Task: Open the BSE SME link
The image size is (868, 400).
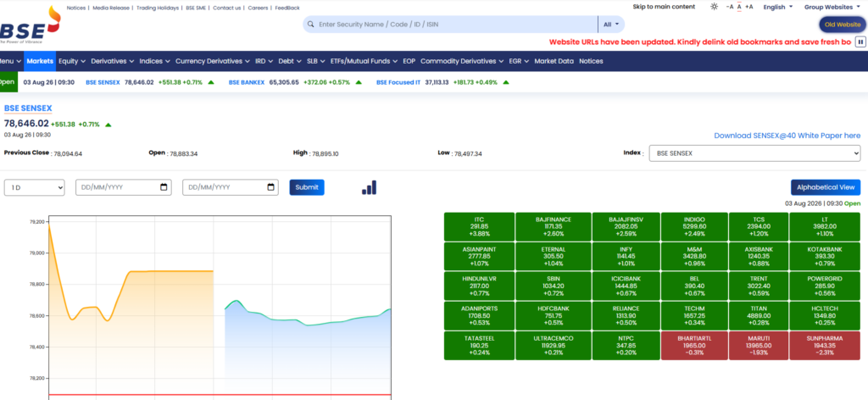Action: click(196, 8)
